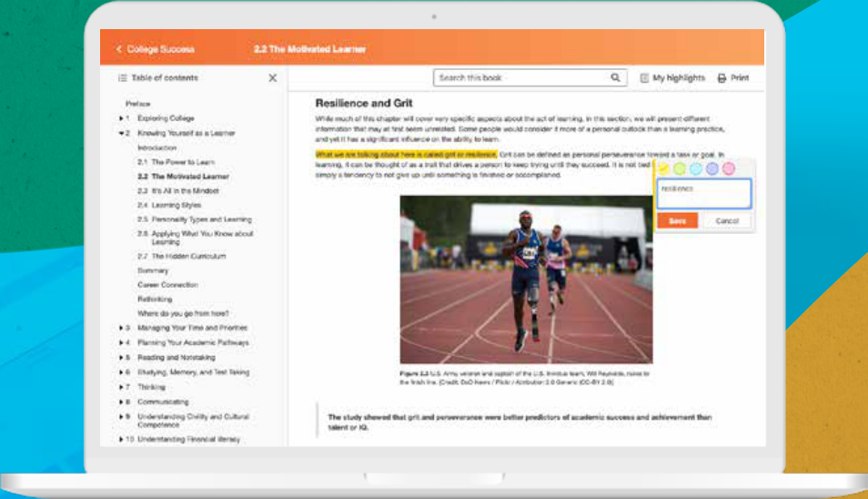
Task: Click the Figure 2.3 caption text
Action: 524,378
